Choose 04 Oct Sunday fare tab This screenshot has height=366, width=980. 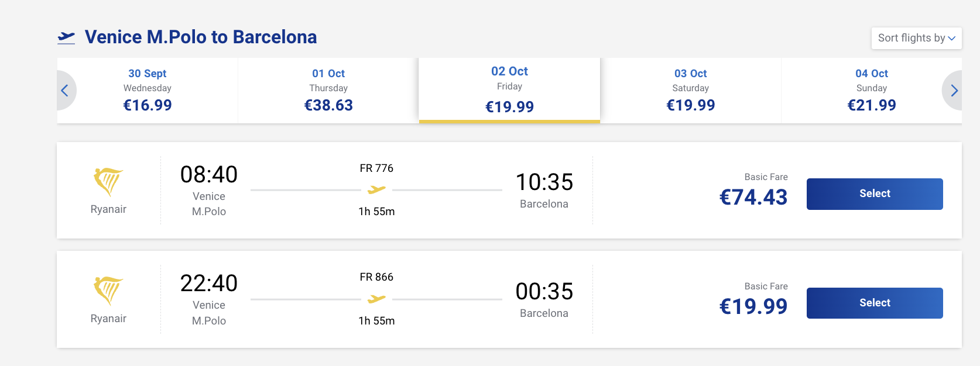tap(872, 91)
